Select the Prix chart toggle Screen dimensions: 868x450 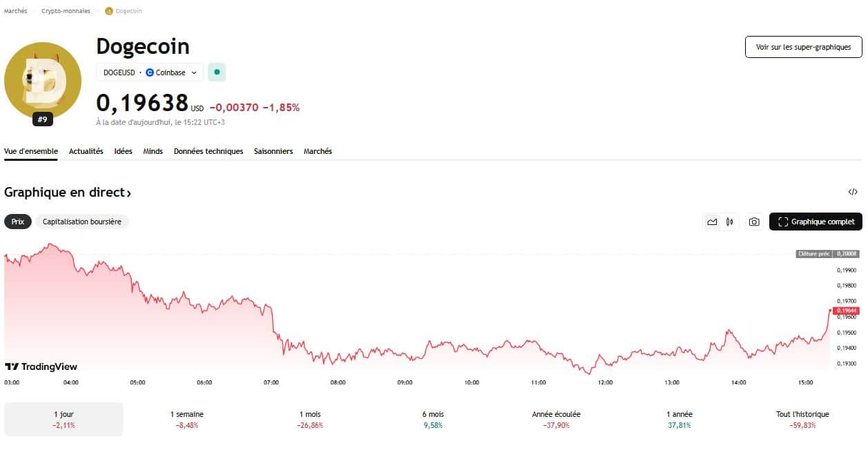pyautogui.click(x=18, y=222)
